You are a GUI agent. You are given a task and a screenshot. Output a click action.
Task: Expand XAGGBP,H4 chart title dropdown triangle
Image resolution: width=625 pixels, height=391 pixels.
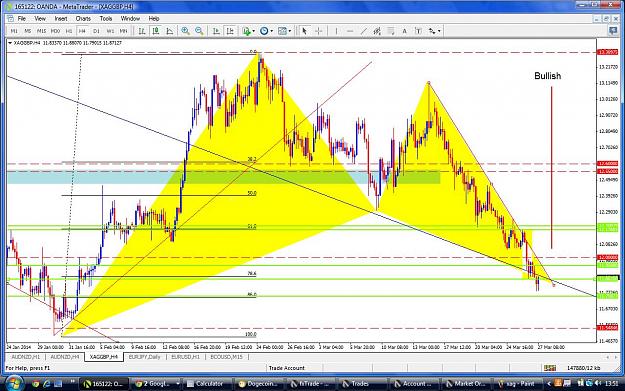click(10, 43)
